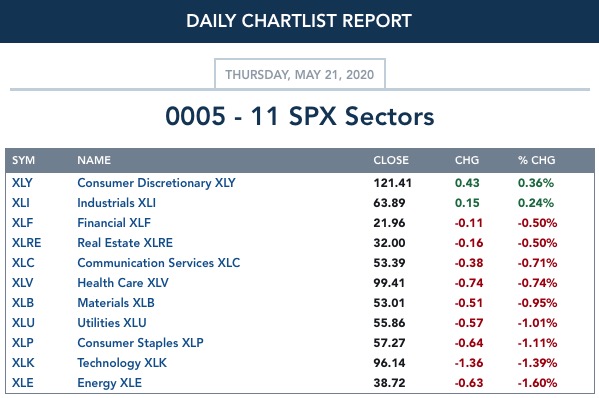Sort by the % CHG column header
Viewport: 599px width, 398px height.
point(536,160)
